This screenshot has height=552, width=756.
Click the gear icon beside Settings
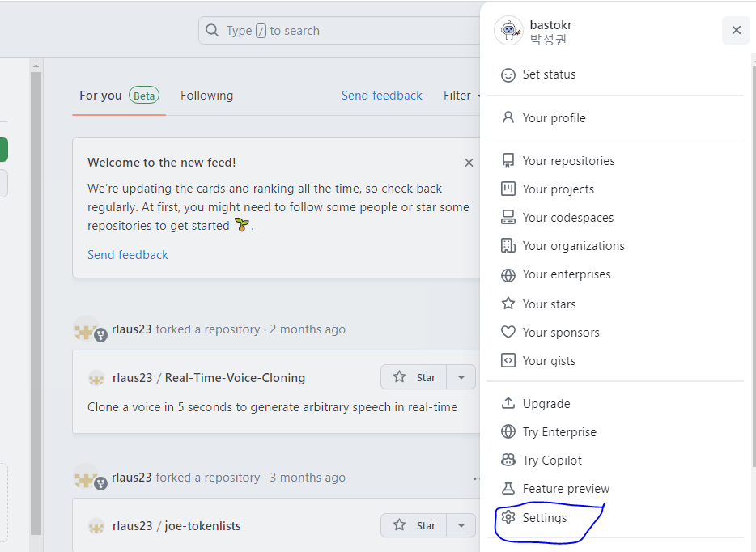click(508, 517)
